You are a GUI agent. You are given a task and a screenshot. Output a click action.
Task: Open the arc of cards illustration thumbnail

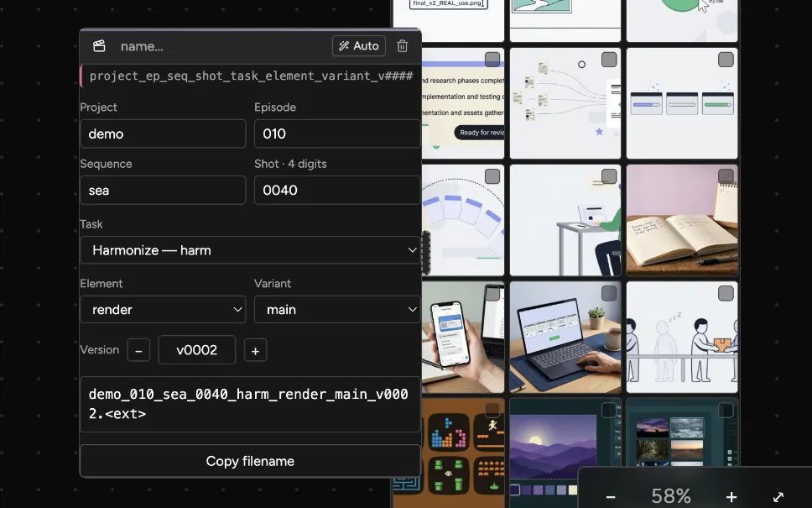pos(462,220)
